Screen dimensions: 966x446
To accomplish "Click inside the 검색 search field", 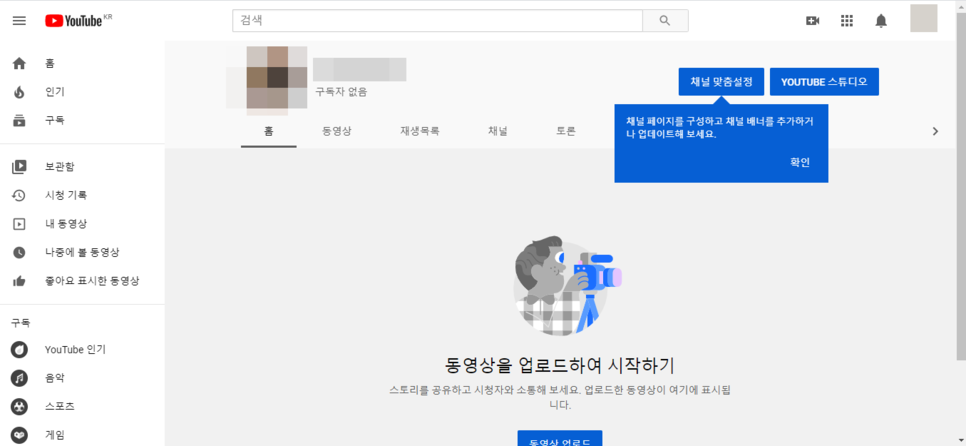I will pos(437,20).
